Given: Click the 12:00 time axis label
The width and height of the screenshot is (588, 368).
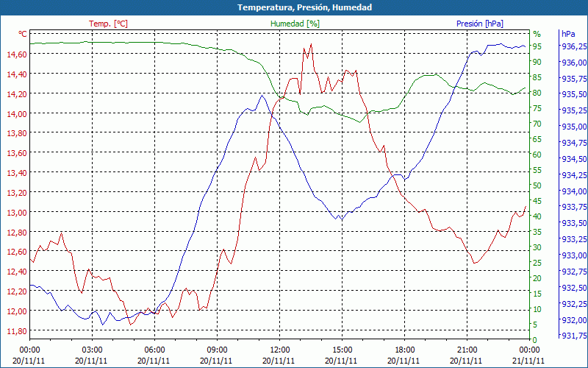Looking at the screenshot, I should tap(280, 350).
